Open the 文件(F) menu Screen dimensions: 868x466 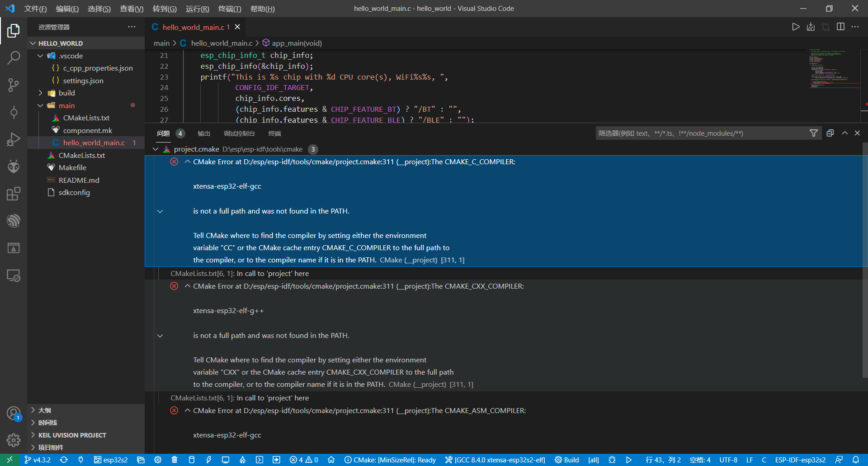(x=36, y=9)
